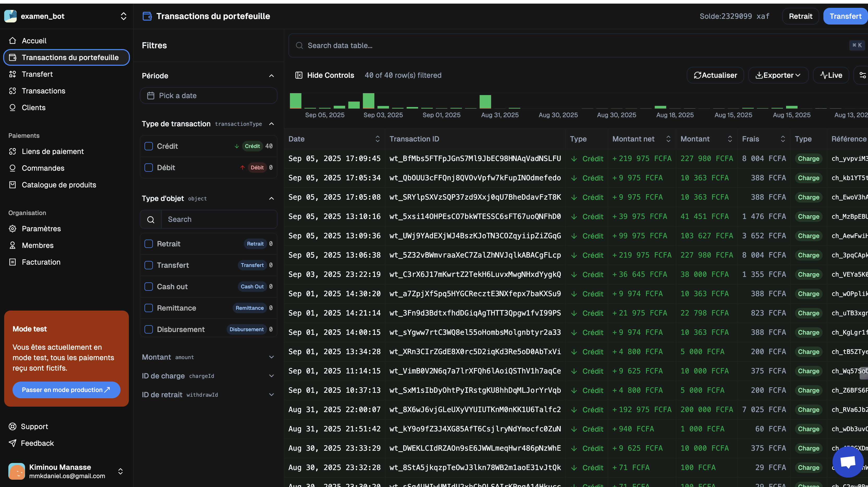Screen dimensions: 868x487
Task: Click the view options sliders icon
Action: click(862, 75)
